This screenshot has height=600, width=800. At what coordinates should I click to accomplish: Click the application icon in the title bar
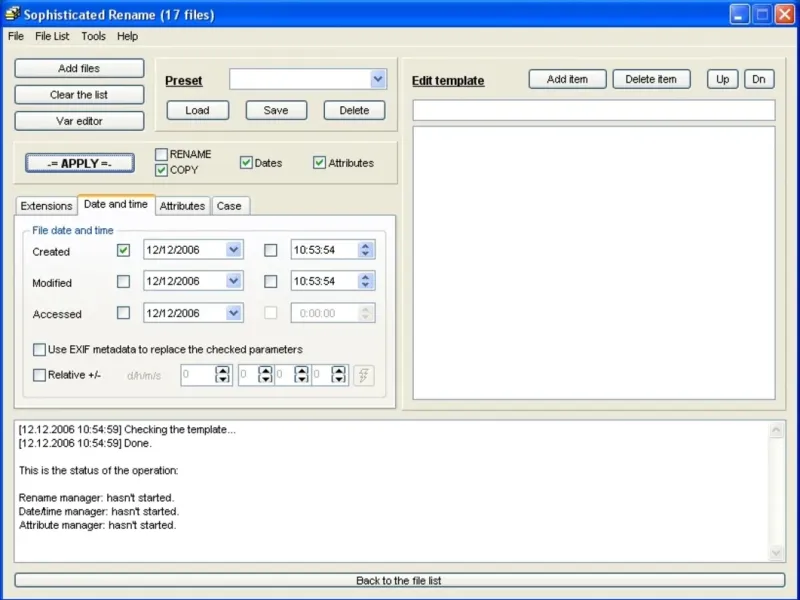point(13,14)
